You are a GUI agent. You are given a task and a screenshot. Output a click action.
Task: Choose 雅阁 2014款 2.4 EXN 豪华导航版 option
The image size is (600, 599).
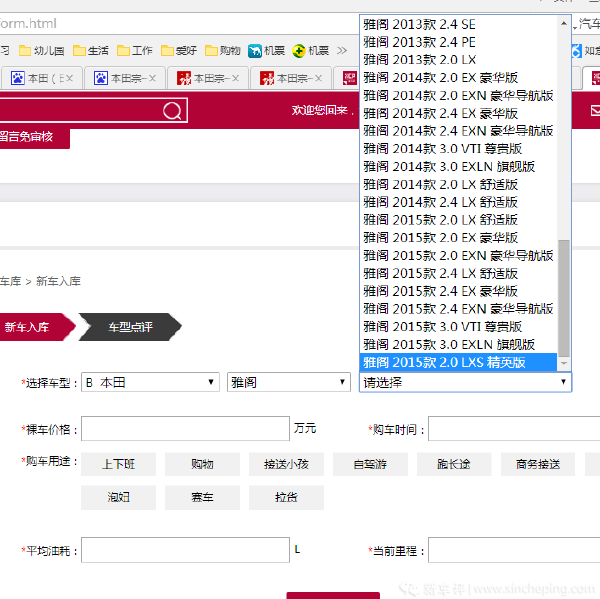[458, 131]
